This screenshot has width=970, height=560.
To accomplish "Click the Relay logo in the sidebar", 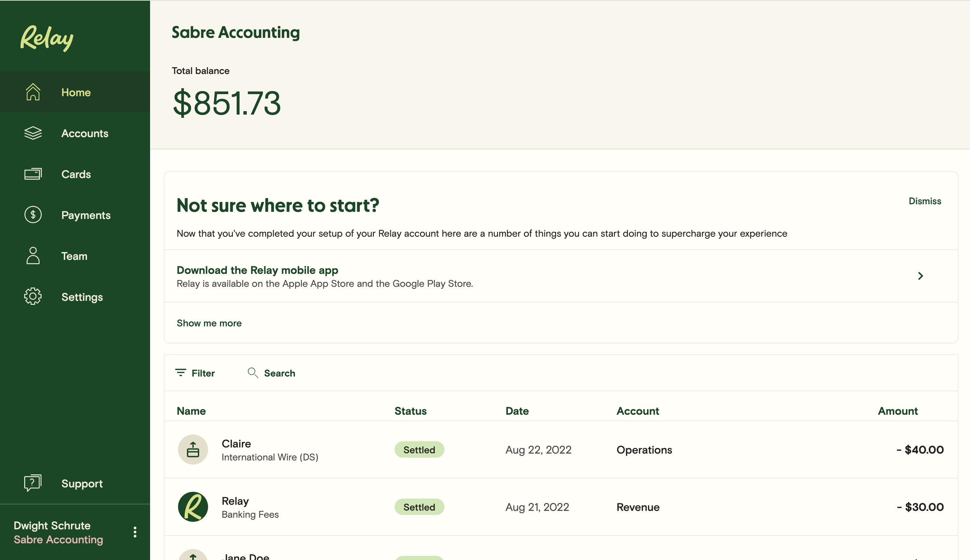I will click(x=46, y=38).
